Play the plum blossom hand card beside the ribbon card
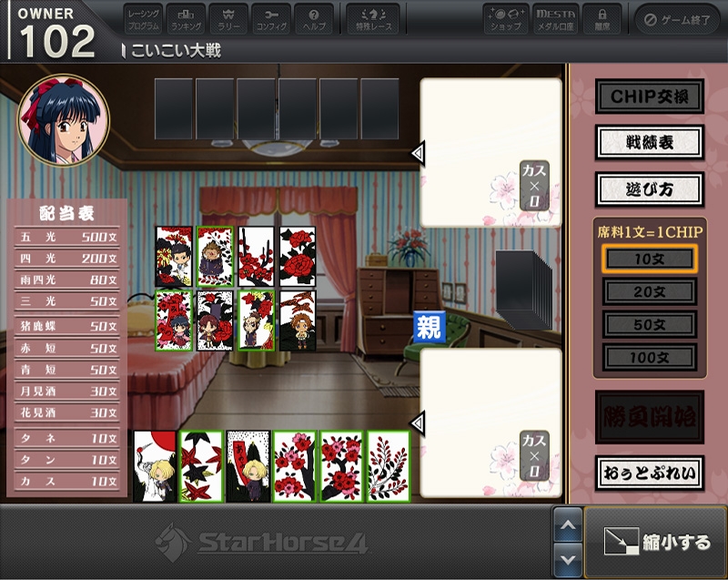The height and width of the screenshot is (580, 728). tap(295, 466)
